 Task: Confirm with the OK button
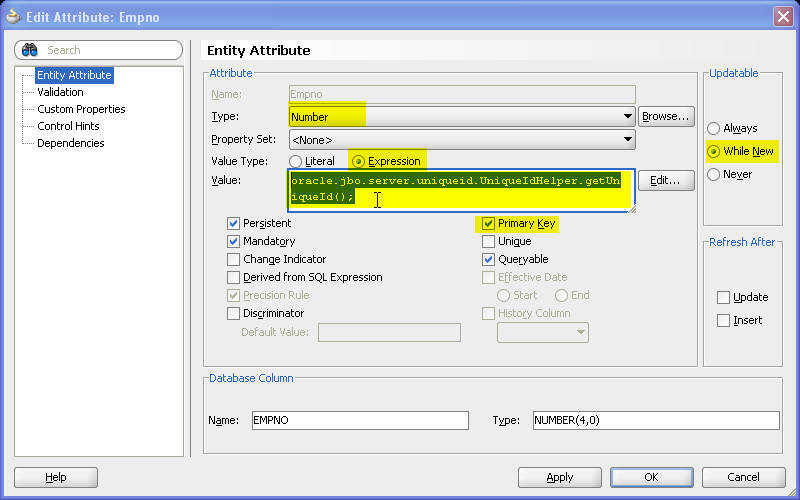click(652, 478)
